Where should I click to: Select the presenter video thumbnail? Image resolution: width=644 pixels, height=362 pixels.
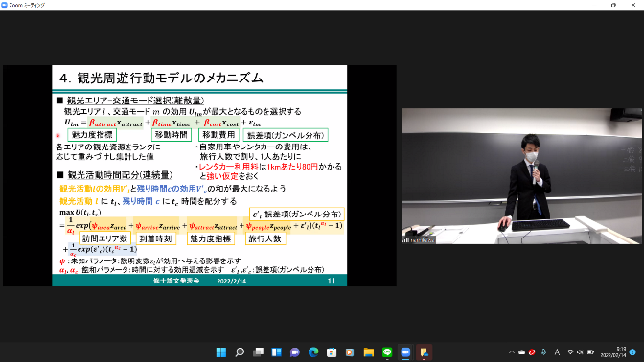[521, 176]
